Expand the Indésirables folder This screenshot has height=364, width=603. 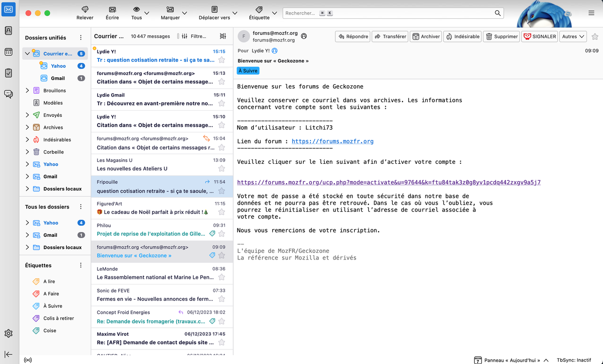(x=27, y=139)
